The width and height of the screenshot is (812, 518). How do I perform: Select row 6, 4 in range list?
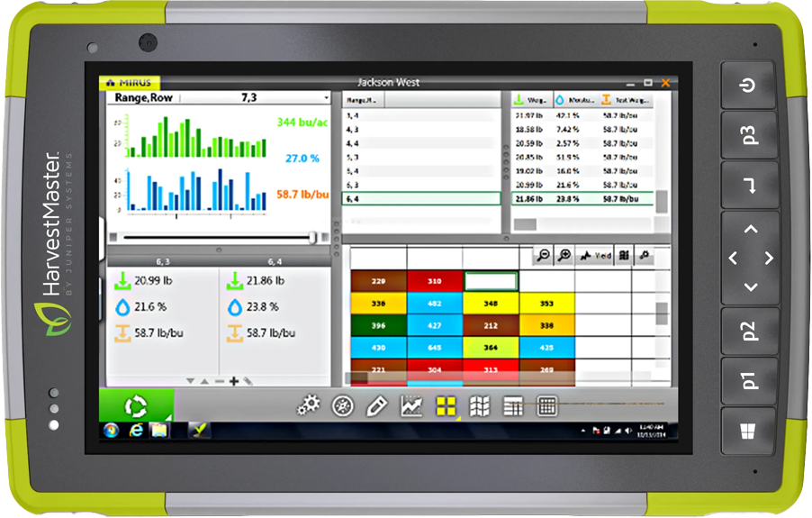tap(421, 198)
